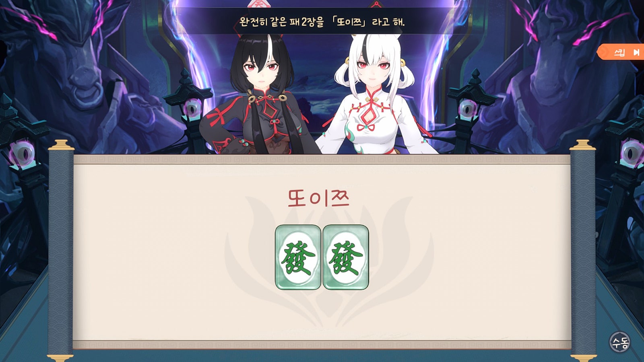Screen dimensions: 644x362
Task: Select the left green 發 mahjong tile
Action: [x=298, y=257]
